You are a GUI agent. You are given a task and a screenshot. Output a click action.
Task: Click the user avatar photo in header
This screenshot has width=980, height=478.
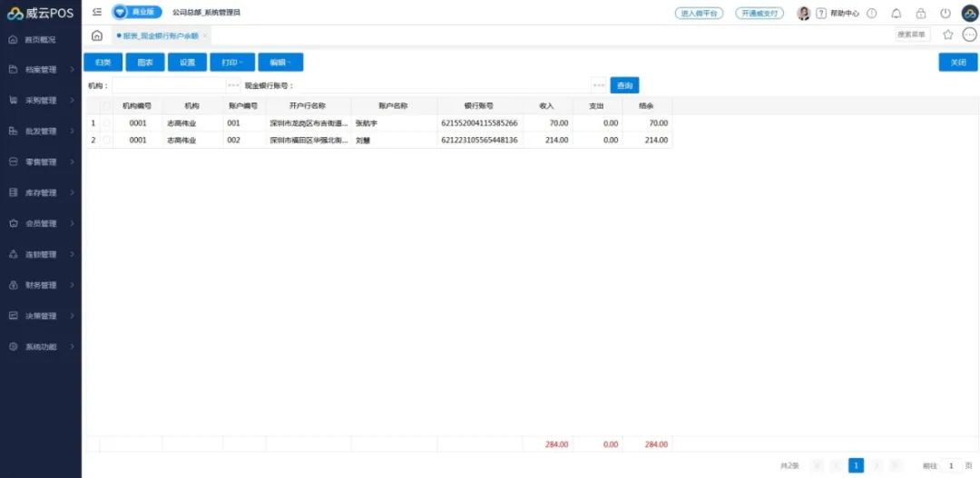[804, 13]
